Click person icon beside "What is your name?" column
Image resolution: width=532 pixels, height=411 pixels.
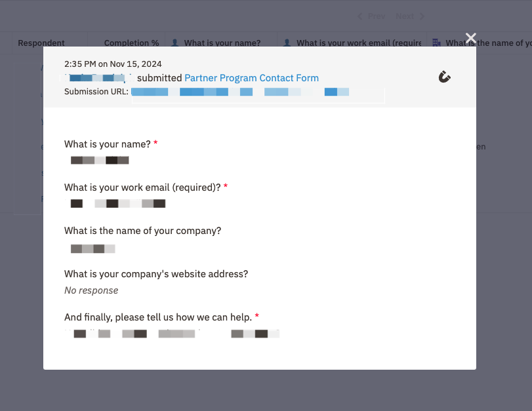tap(174, 43)
